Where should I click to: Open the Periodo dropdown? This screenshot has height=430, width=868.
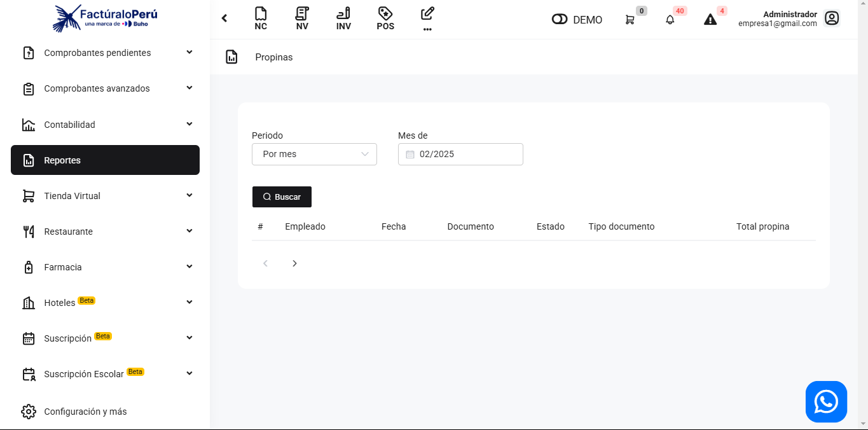pos(314,154)
